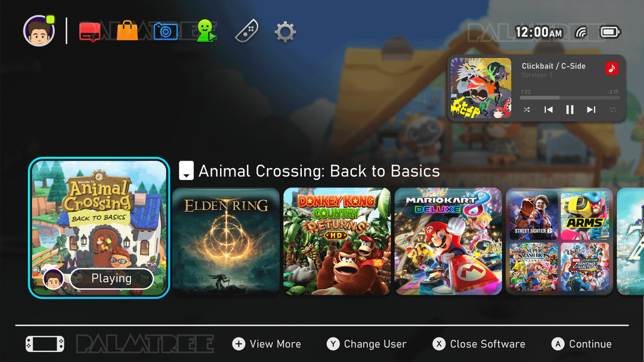Click the Change User option
Screen dimensions: 644x362
[366, 344]
